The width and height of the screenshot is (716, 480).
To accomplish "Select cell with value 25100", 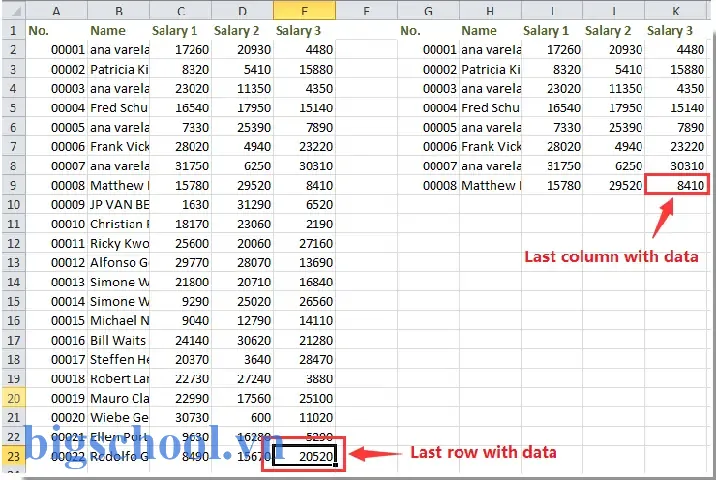I will [x=305, y=398].
